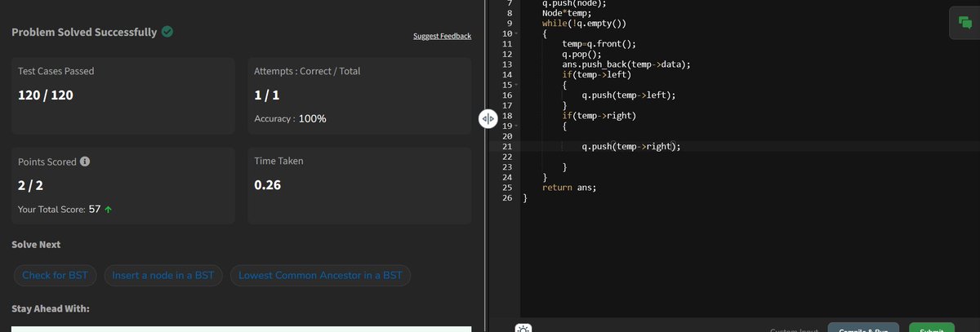Click 'Your Total Score: 57' text
This screenshot has width=980, height=332.
pyautogui.click(x=59, y=210)
